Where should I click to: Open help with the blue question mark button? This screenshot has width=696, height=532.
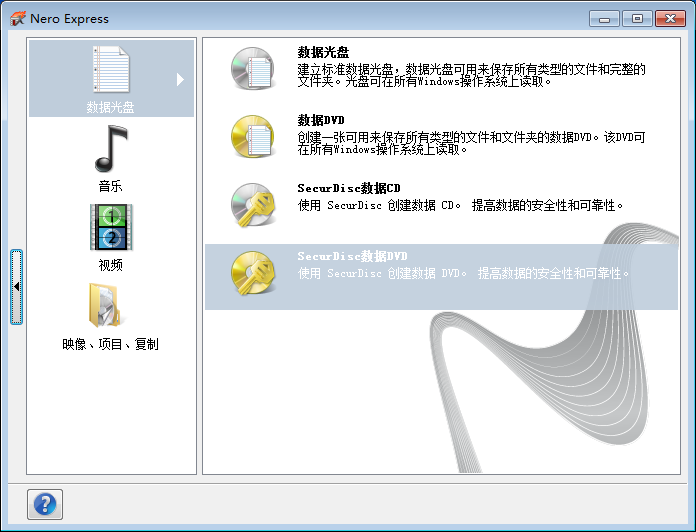[45, 504]
